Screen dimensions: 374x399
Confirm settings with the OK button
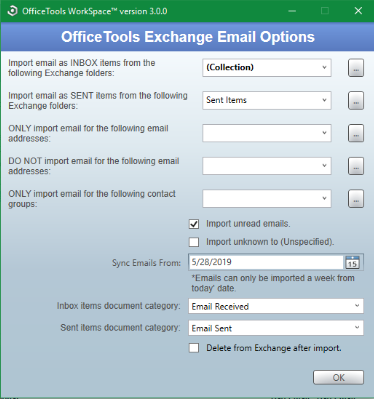(x=338, y=378)
